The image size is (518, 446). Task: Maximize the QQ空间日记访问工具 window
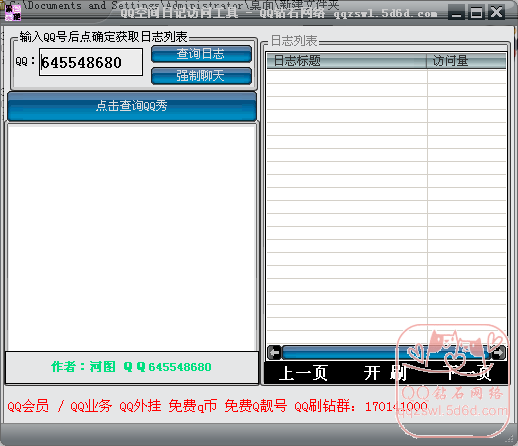tap(476, 13)
